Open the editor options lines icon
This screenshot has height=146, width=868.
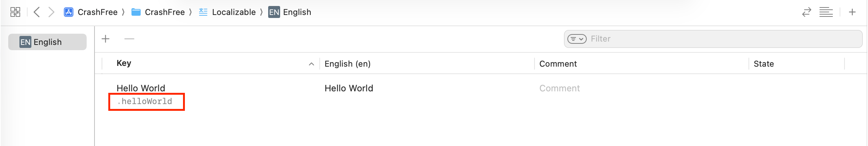[826, 12]
